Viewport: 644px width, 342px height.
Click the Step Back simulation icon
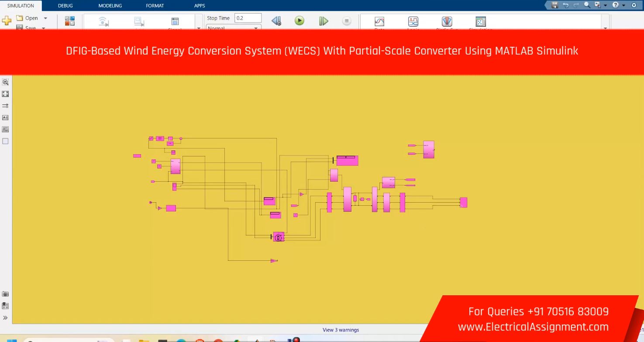point(276,21)
